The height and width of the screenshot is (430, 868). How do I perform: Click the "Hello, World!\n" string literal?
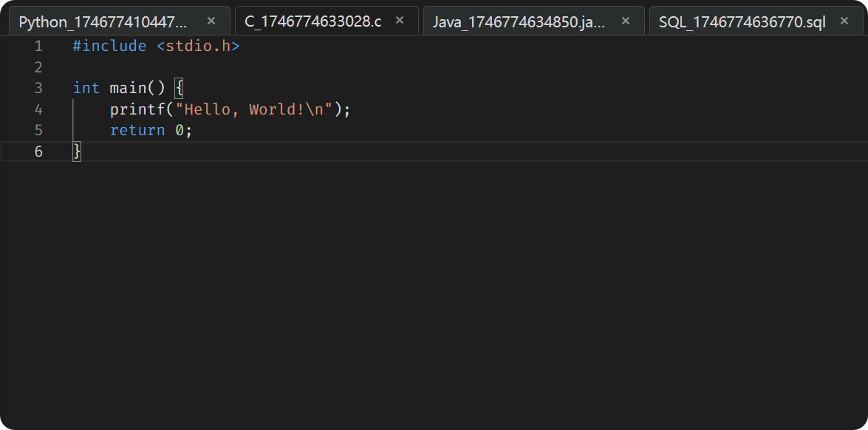point(253,109)
